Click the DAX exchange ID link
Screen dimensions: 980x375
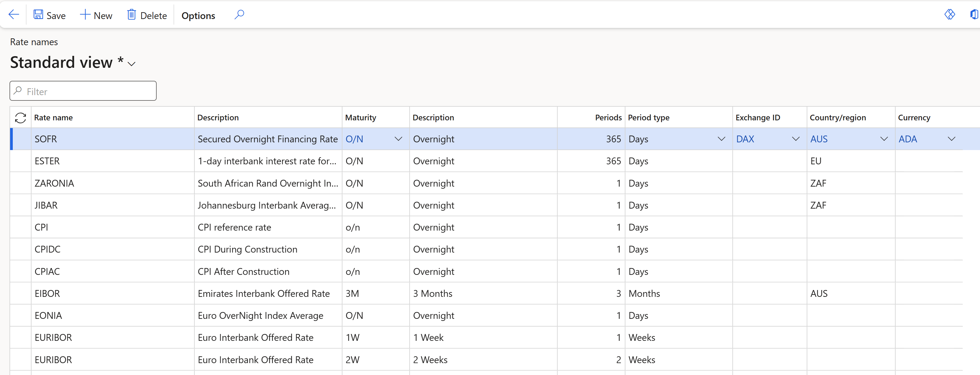(745, 139)
